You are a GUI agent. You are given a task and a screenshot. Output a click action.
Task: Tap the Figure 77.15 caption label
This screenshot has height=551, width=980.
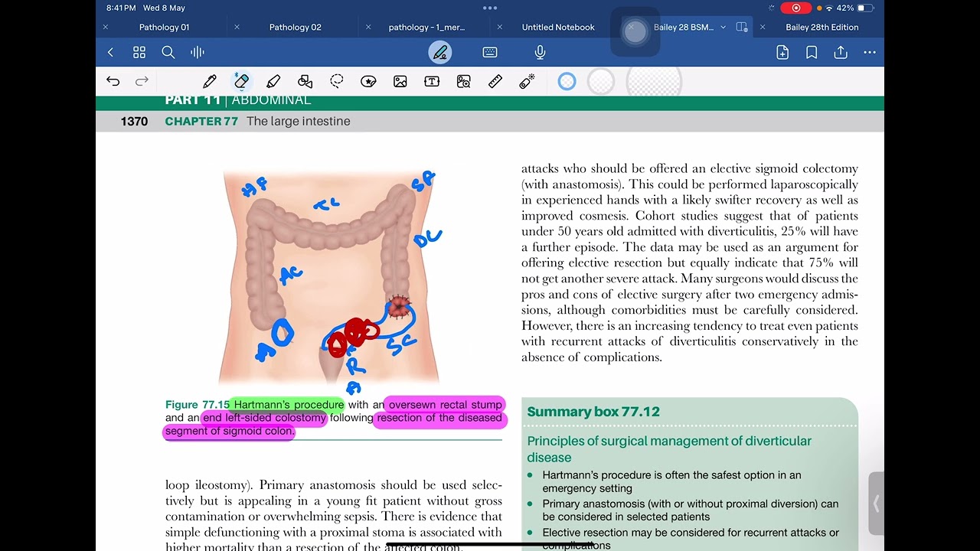click(x=198, y=405)
